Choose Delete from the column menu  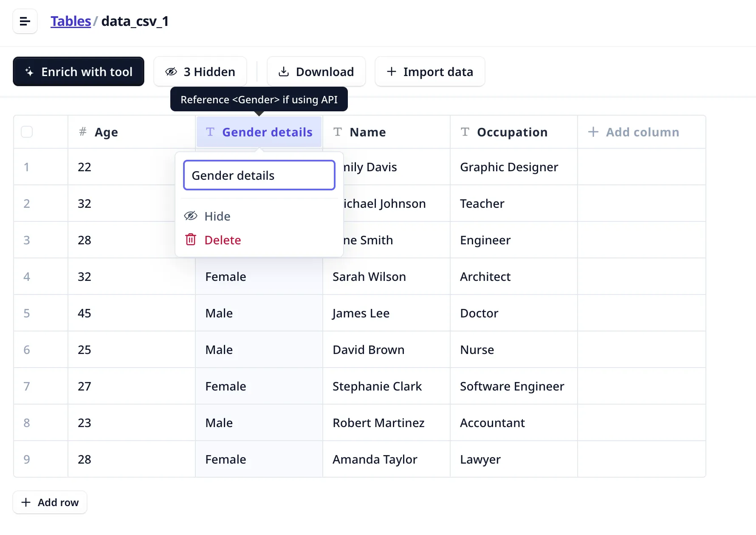coord(223,240)
